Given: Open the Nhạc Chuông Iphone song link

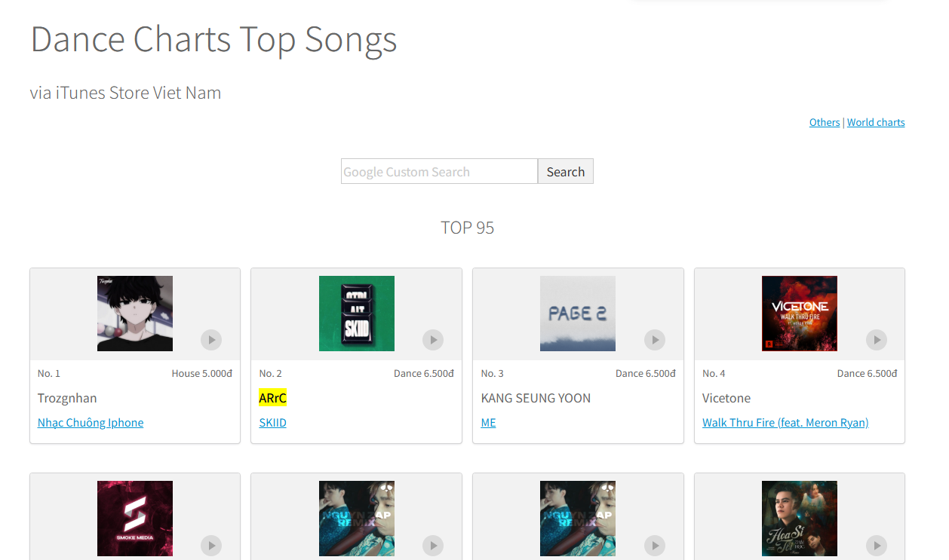Looking at the screenshot, I should [x=91, y=423].
